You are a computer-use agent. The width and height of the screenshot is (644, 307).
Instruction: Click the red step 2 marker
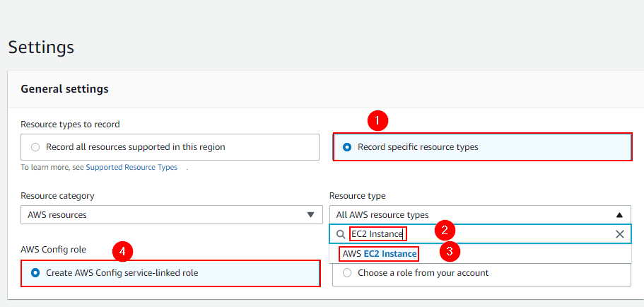[x=444, y=229]
